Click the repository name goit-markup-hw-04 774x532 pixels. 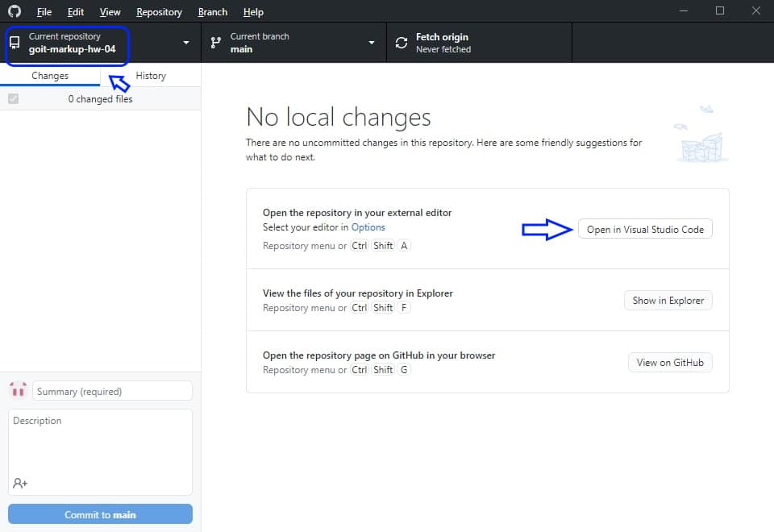click(x=72, y=49)
